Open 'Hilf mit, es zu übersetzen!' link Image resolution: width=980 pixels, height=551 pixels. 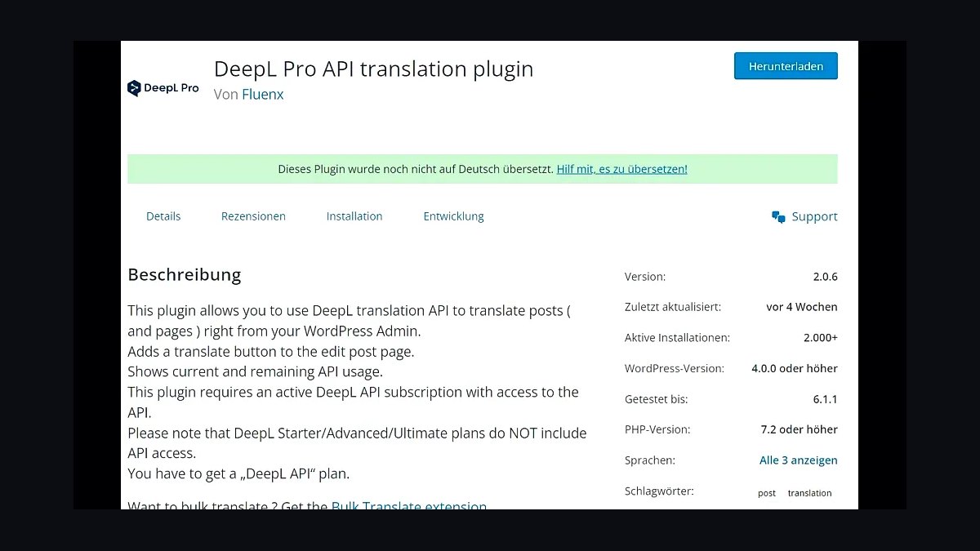[x=621, y=169]
